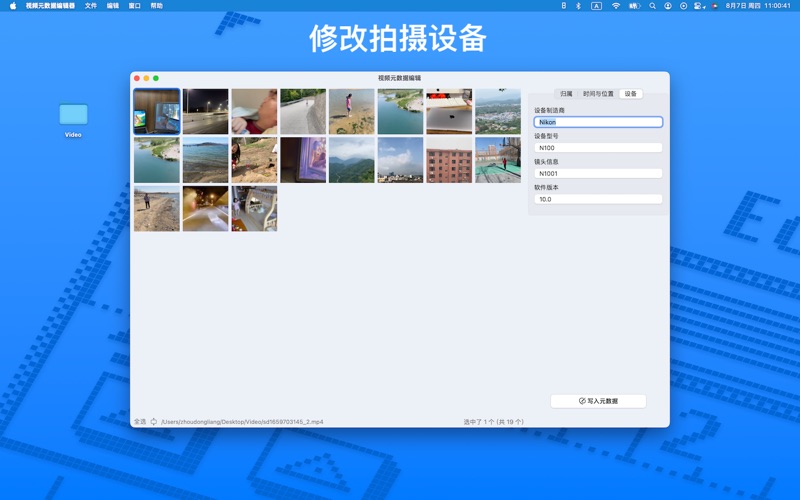
Task: Switch to the 归属 tab
Action: 566,93
